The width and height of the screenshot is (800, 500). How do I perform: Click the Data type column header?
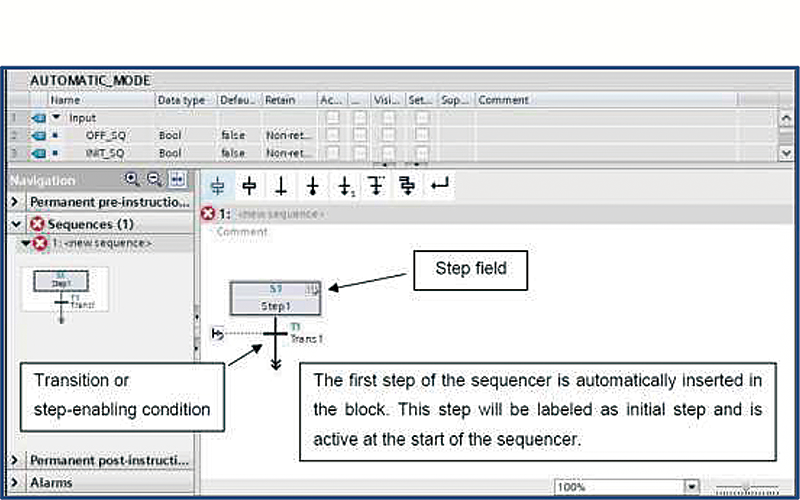click(x=181, y=100)
